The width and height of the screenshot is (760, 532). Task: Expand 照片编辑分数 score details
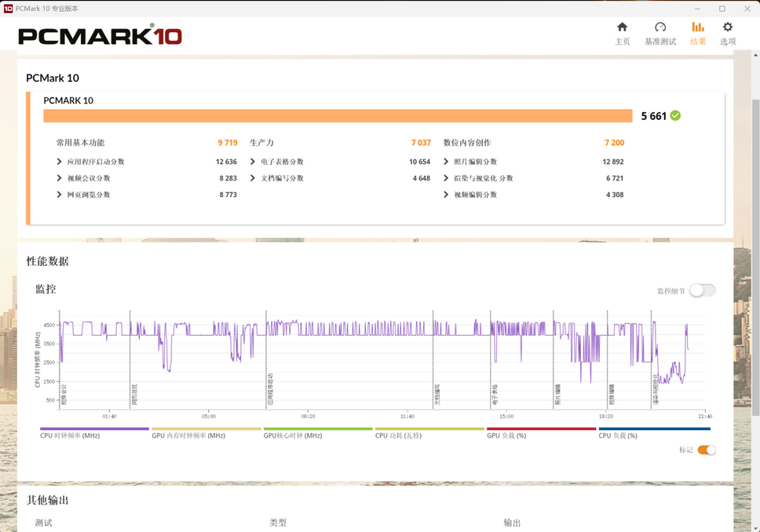pos(446,162)
